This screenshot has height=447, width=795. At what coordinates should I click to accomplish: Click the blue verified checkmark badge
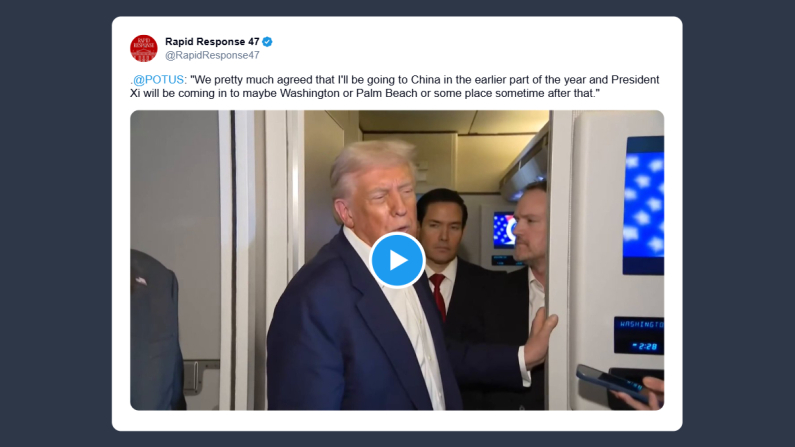267,42
